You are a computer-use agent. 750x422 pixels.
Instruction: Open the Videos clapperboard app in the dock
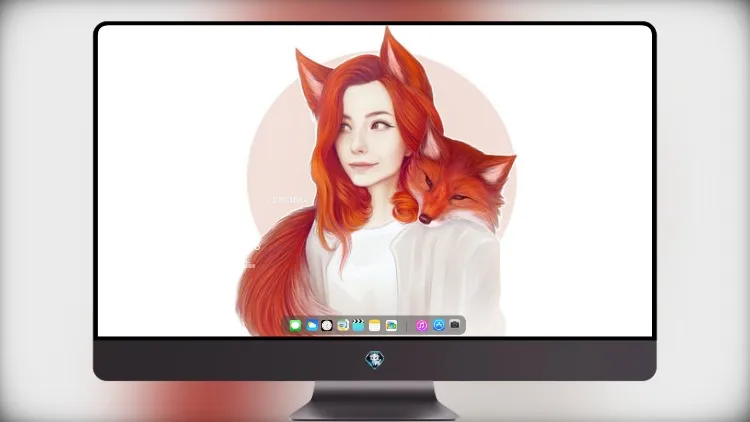click(x=358, y=325)
